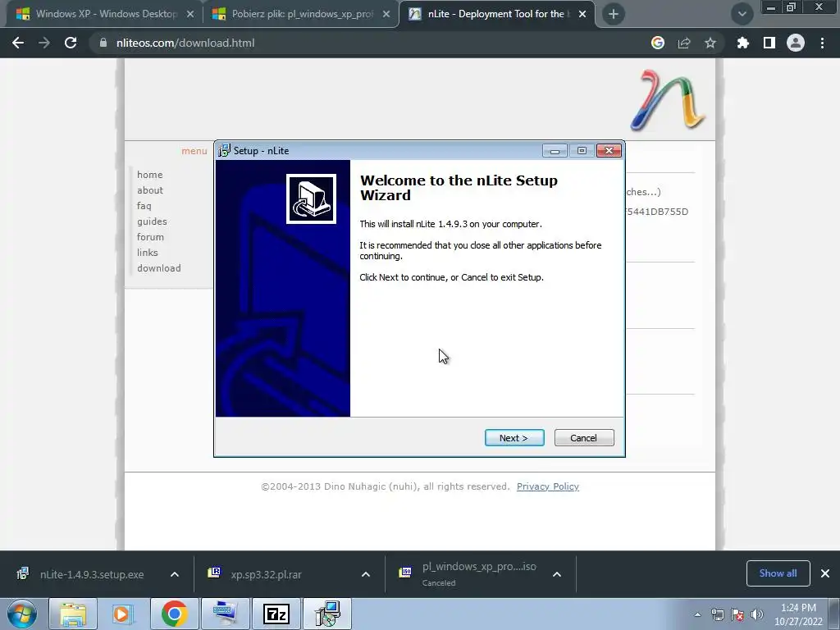Click Setup - nLite title bar icon
The height and width of the screenshot is (630, 840).
pos(224,151)
